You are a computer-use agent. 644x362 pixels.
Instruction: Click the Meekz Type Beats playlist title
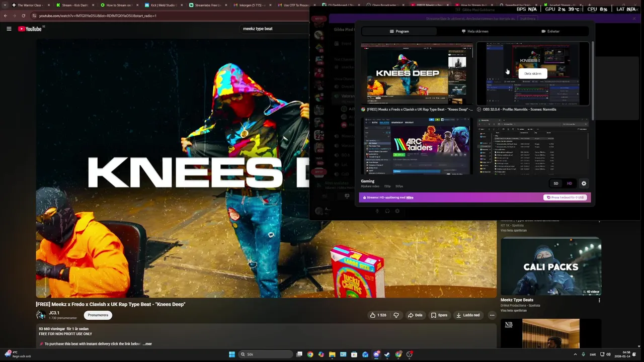tap(517, 300)
